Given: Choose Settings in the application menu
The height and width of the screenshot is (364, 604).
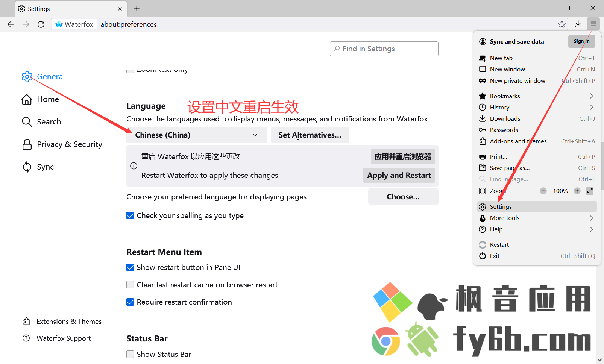Looking at the screenshot, I should point(537,207).
